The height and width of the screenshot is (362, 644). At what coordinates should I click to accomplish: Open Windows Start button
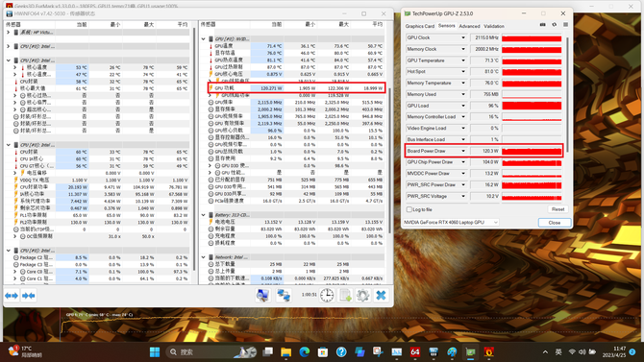[x=155, y=352]
